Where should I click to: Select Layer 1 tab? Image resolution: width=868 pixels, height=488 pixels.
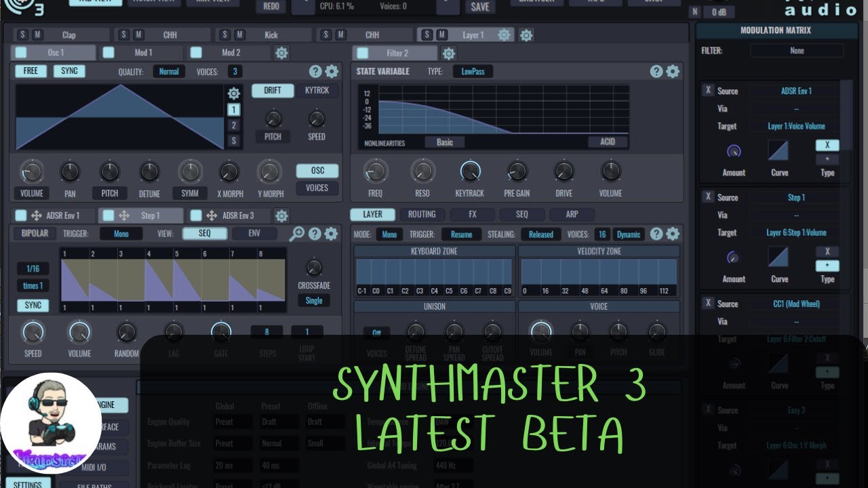coord(473,35)
